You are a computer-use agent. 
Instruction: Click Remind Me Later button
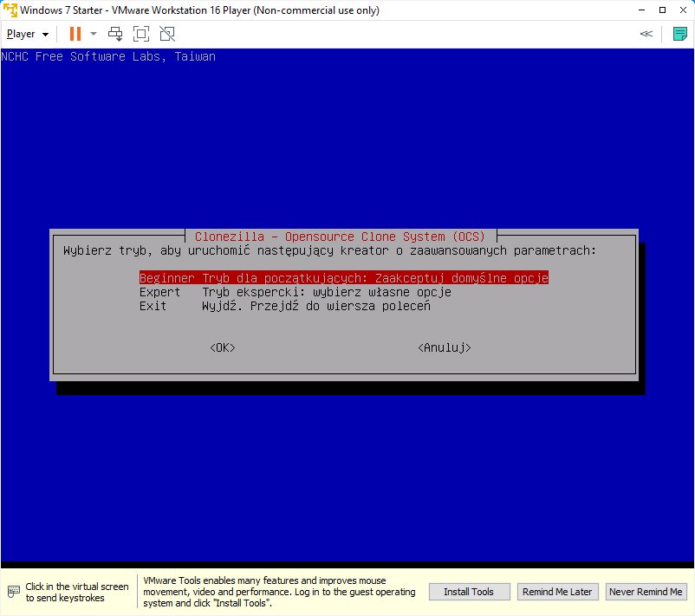tap(556, 592)
